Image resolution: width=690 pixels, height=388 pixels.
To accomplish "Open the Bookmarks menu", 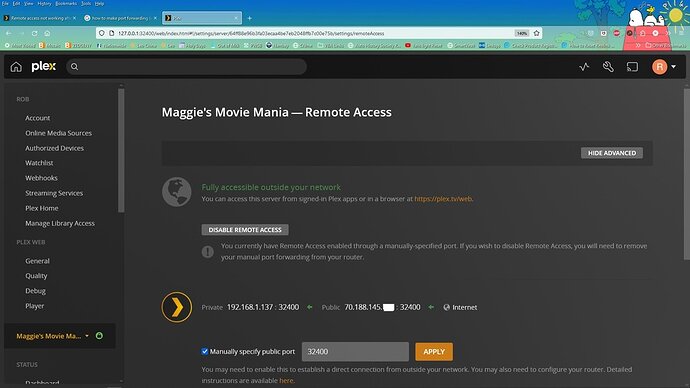I will 66,4.
